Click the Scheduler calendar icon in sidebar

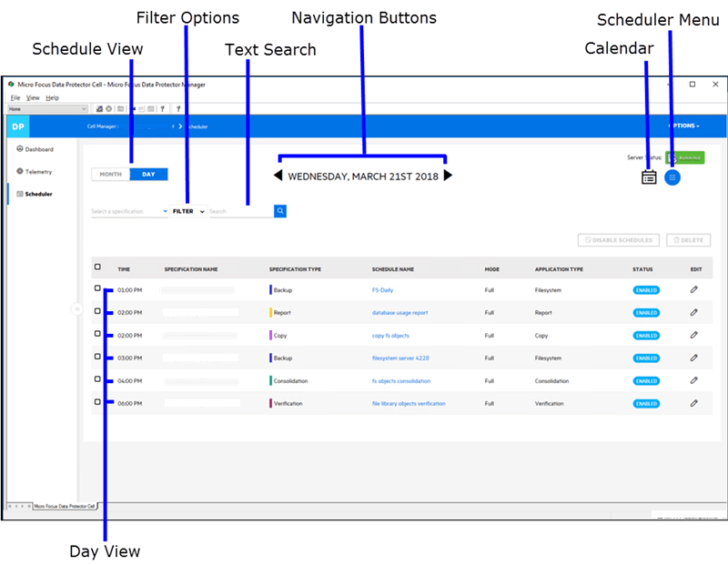[19, 194]
